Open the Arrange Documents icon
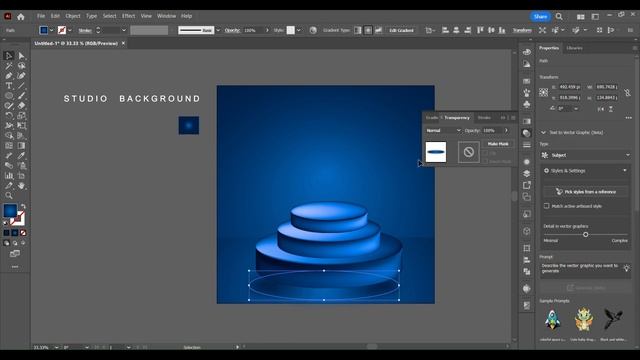The width and height of the screenshot is (640, 360). coord(580,17)
